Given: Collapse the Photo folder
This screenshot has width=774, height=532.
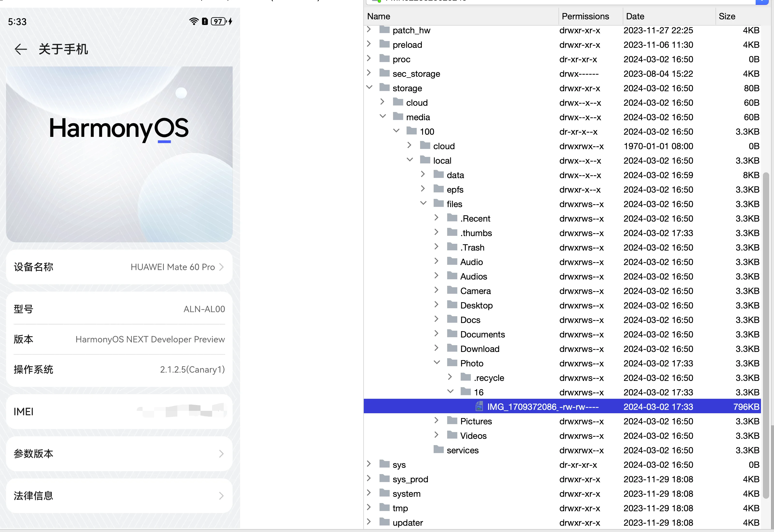Looking at the screenshot, I should pos(437,363).
